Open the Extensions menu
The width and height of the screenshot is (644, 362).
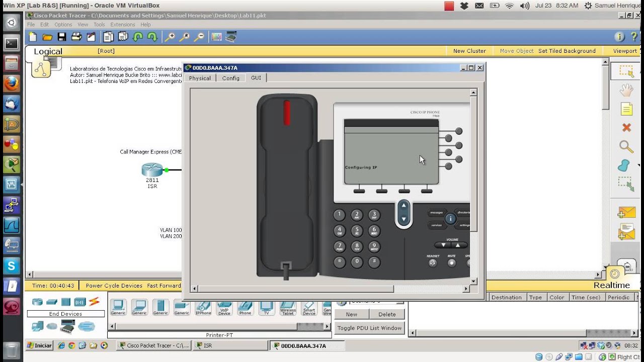123,24
